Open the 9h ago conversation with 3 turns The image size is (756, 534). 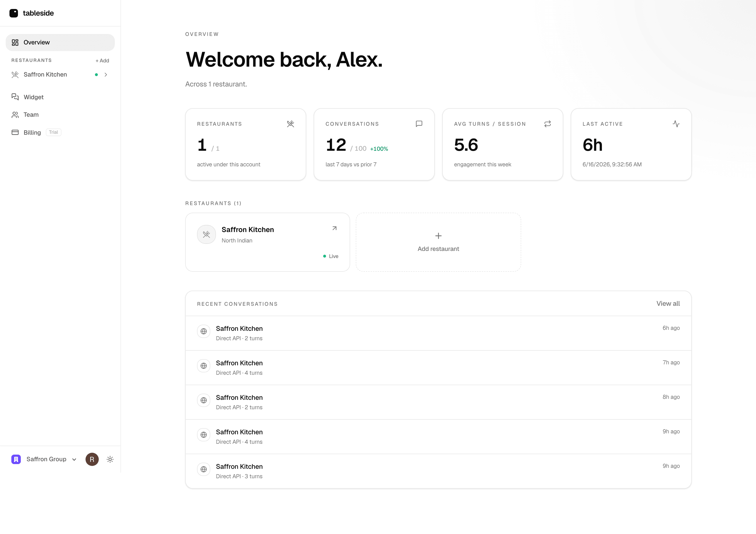tap(438, 471)
